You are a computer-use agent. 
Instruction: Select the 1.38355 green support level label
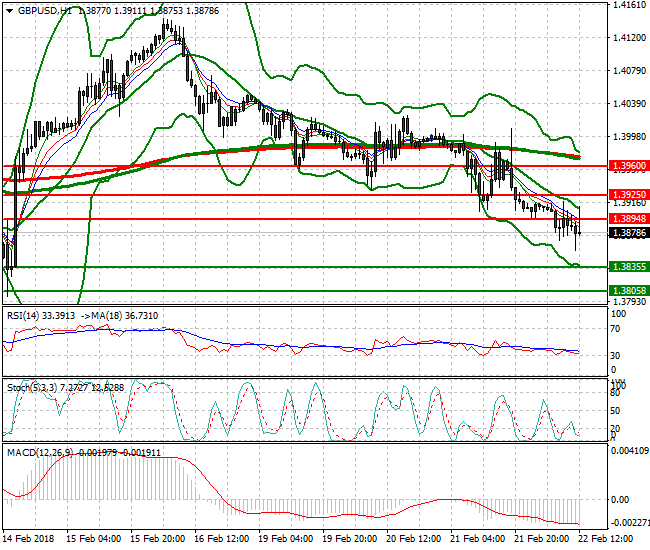point(629,267)
